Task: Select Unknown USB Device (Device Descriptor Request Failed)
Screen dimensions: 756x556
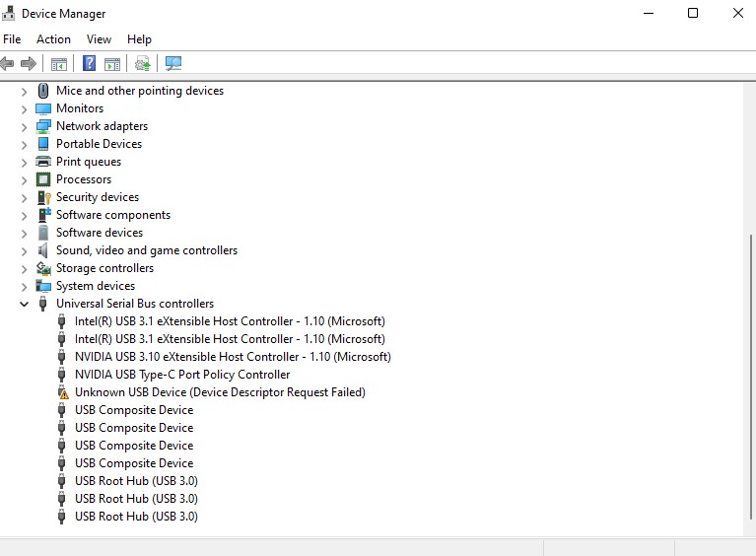Action: coord(220,392)
